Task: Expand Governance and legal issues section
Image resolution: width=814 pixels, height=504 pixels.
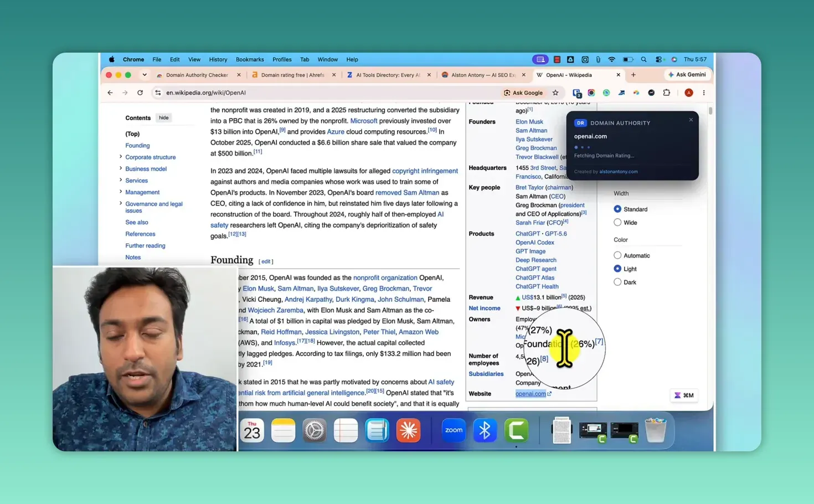Action: tap(121, 203)
